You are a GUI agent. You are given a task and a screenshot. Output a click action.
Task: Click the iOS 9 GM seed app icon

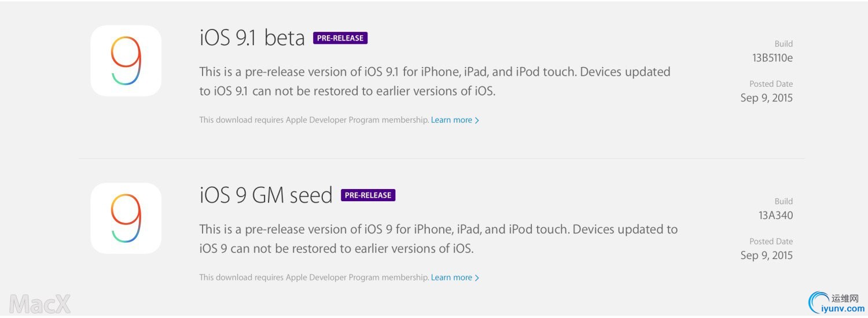126,218
